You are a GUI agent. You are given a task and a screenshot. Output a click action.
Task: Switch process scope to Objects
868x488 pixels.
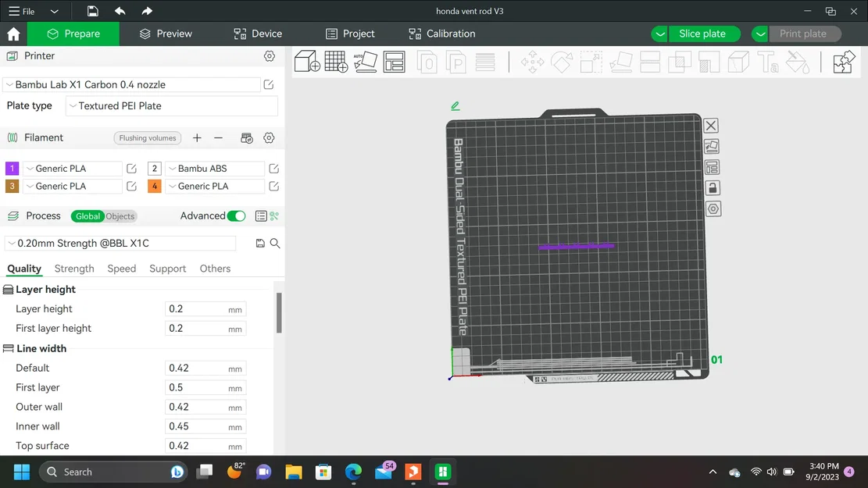(120, 216)
